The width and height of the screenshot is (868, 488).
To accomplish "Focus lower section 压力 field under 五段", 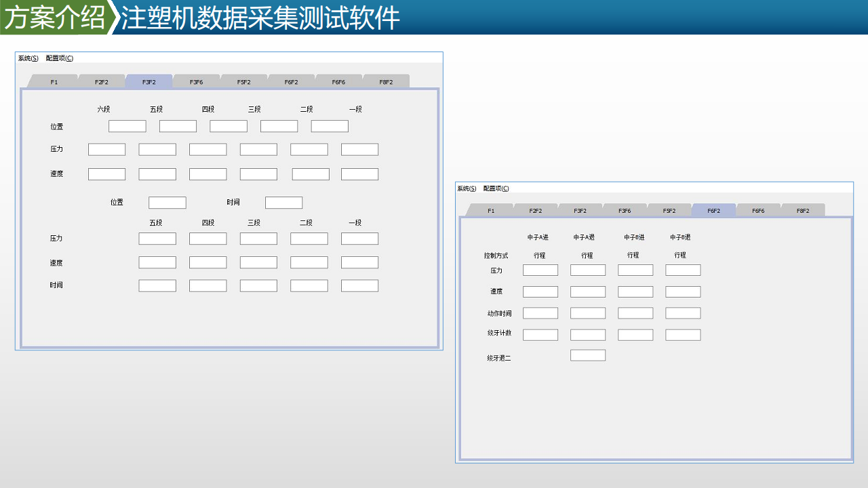I will click(x=157, y=239).
